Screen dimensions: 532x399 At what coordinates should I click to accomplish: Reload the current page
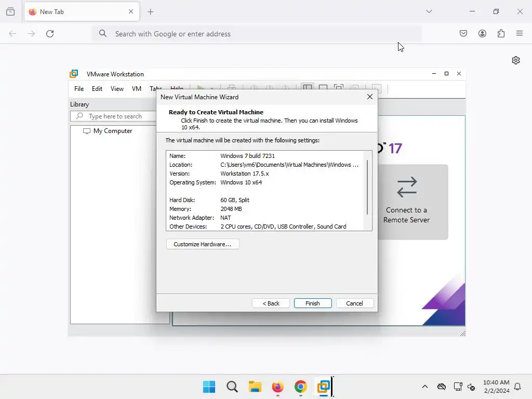click(50, 34)
